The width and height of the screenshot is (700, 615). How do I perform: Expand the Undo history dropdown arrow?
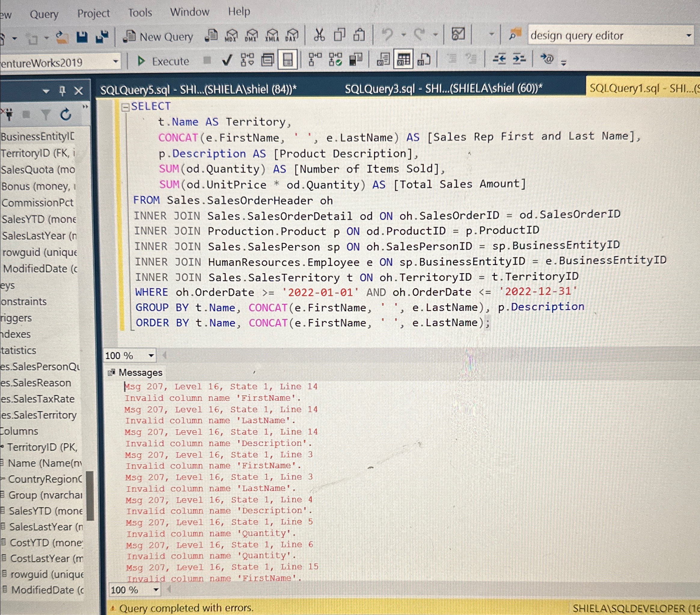pyautogui.click(x=404, y=35)
